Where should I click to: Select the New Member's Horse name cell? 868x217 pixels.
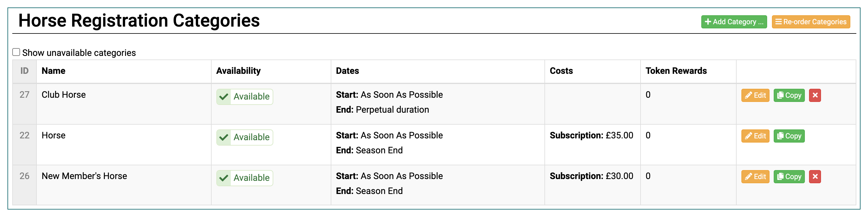[x=84, y=176]
